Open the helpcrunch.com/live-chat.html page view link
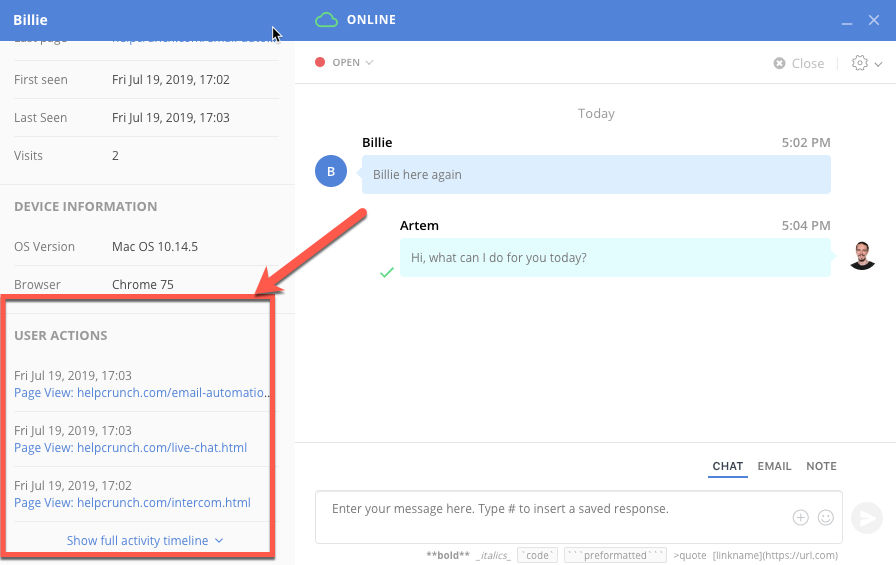 [130, 448]
